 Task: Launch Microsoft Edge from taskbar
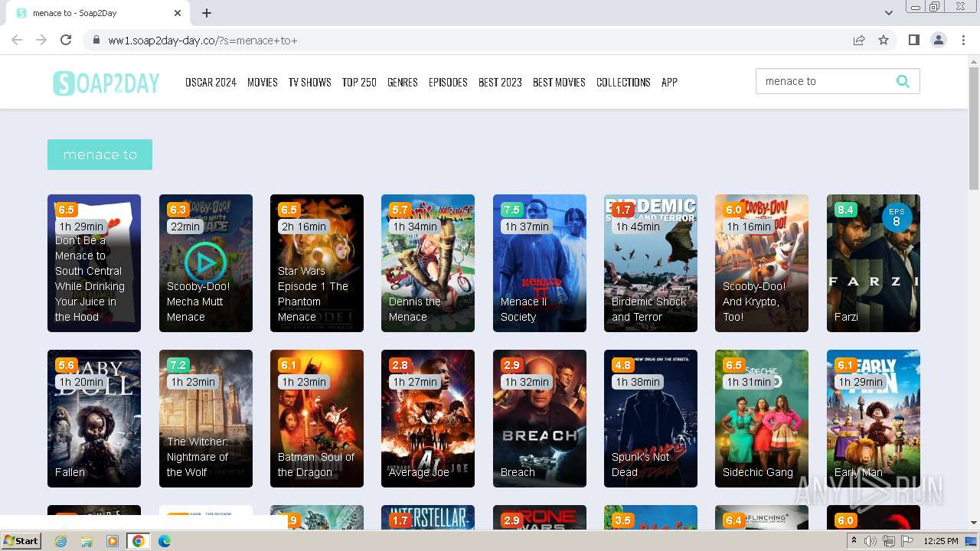click(165, 541)
